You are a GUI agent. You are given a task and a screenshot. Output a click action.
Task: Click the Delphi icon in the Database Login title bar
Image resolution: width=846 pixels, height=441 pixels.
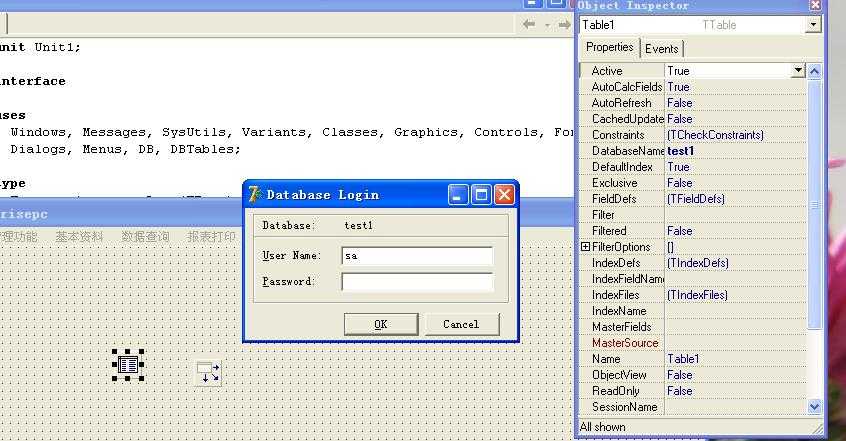(x=255, y=195)
